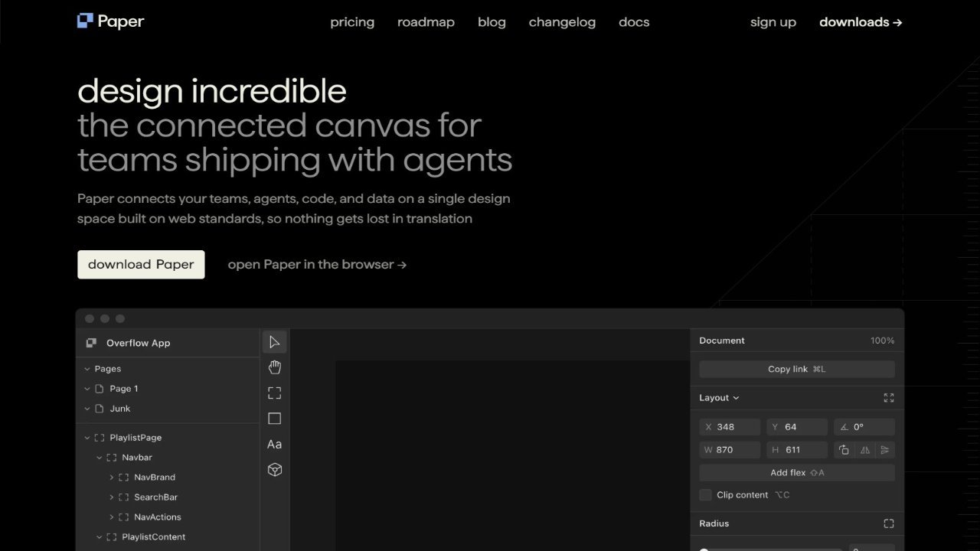980x551 pixels.
Task: Open the blog from the navigation
Action: 492,22
